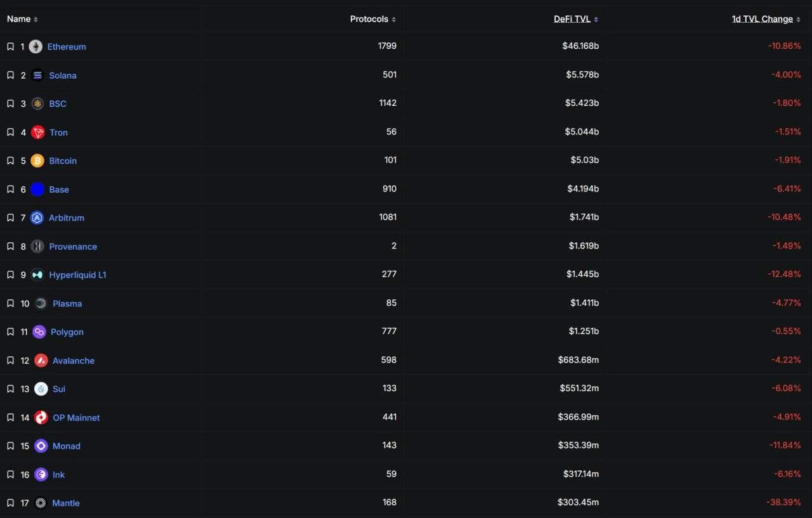Click Sui's $551.32m TVL cell
The image size is (812, 518).
(579, 389)
